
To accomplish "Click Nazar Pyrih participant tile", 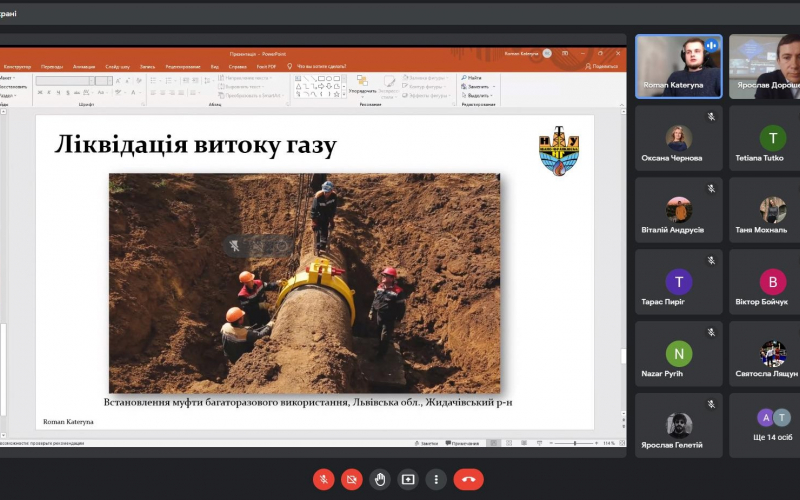I will 679,354.
